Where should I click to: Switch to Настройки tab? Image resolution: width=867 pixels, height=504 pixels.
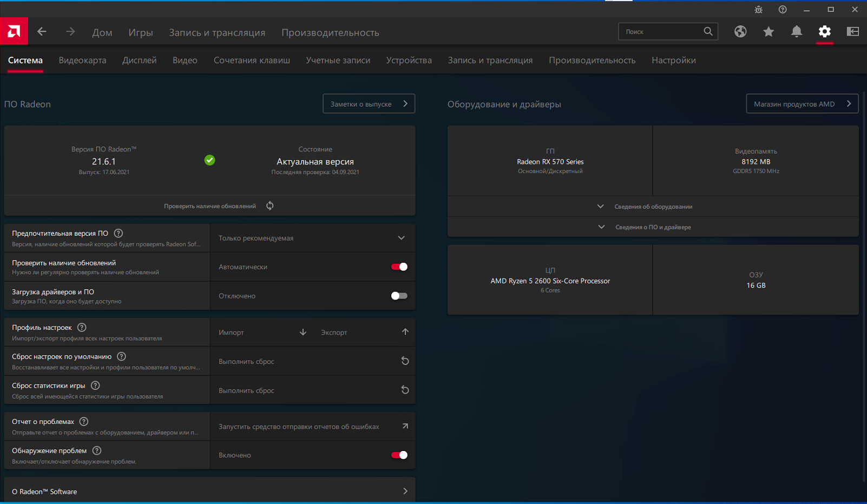point(674,60)
